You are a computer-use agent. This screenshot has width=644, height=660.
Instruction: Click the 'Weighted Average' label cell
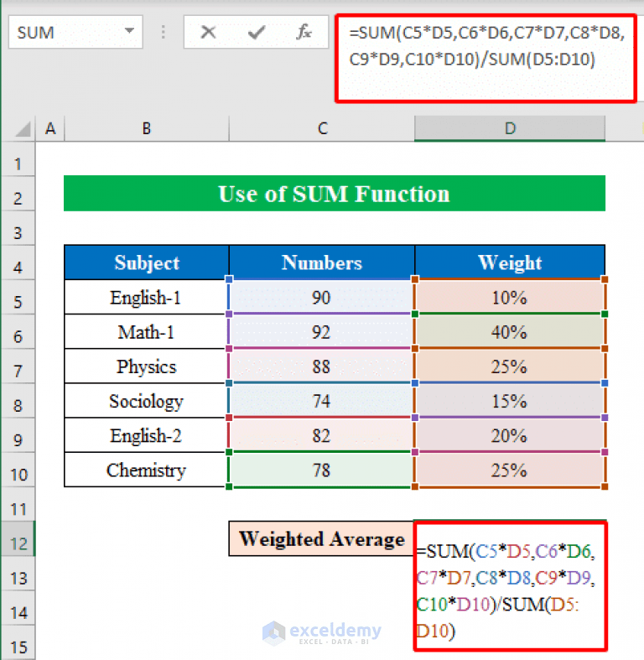pyautogui.click(x=322, y=538)
